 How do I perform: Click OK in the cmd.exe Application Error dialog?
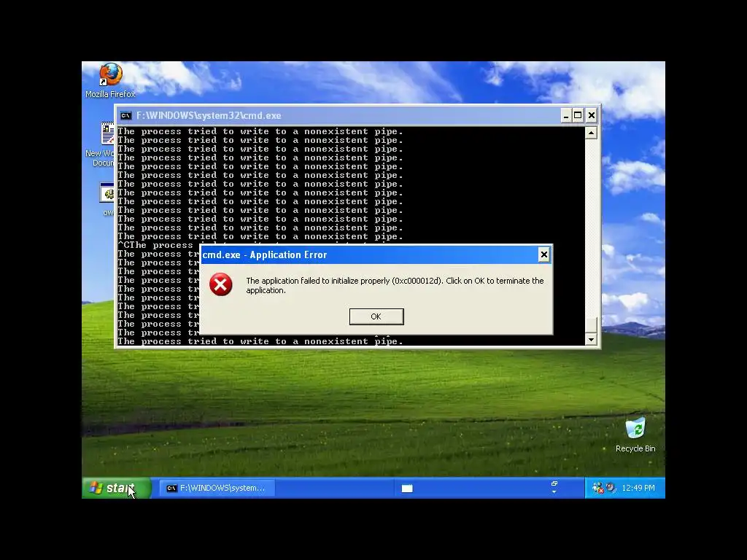coord(376,316)
